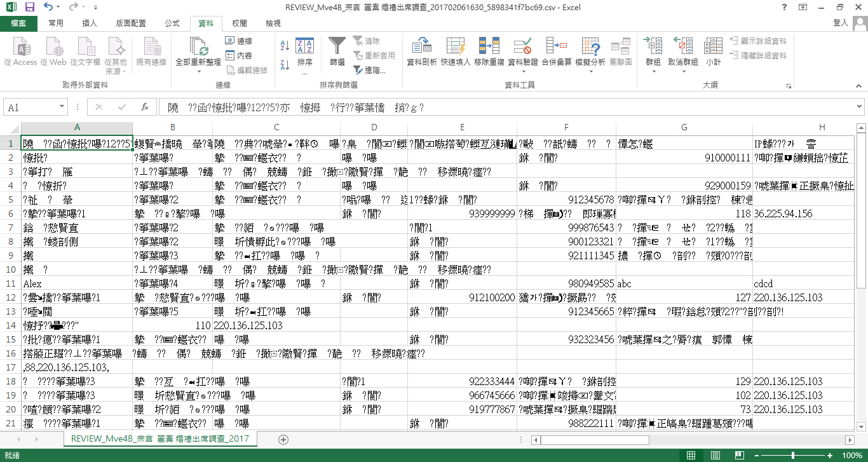Screen dimensions: 868x462
Task: Click the Undo arrow in quick access toolbar
Action: coord(48,8)
